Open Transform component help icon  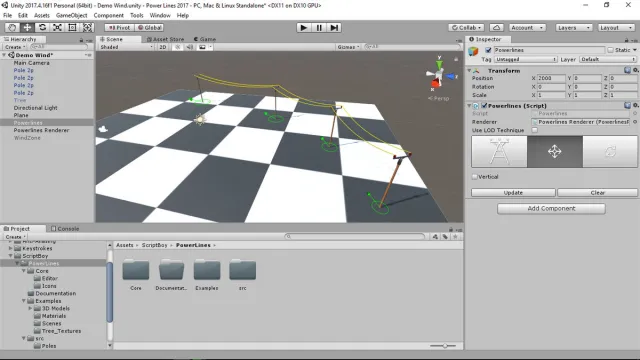[x=627, y=70]
